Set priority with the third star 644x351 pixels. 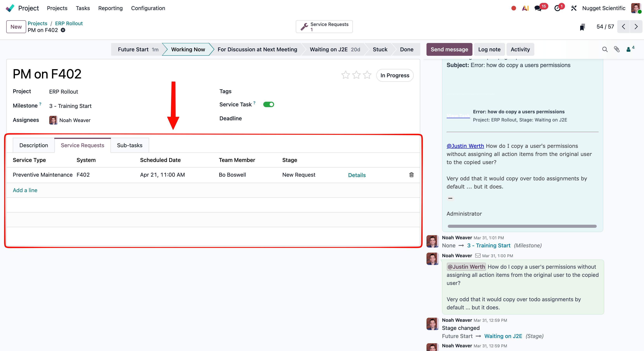click(367, 75)
